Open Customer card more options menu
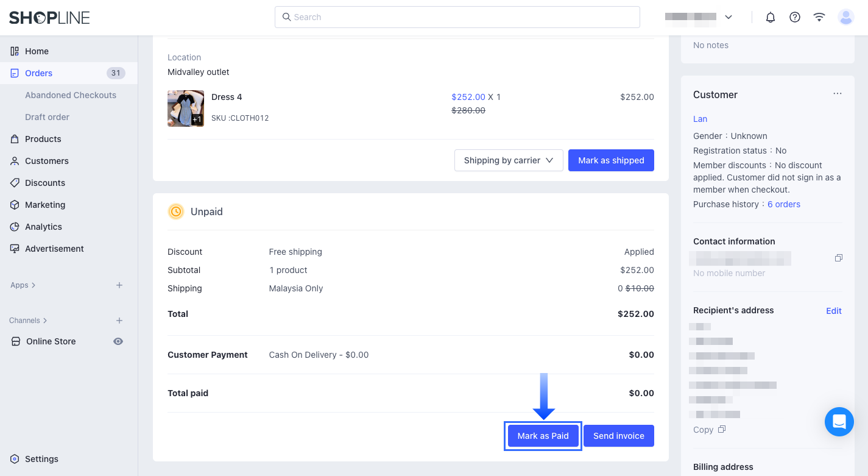 [x=838, y=94]
